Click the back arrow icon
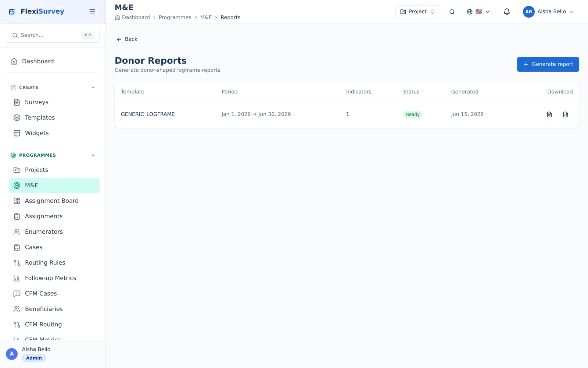This screenshot has width=588, height=368. [119, 39]
